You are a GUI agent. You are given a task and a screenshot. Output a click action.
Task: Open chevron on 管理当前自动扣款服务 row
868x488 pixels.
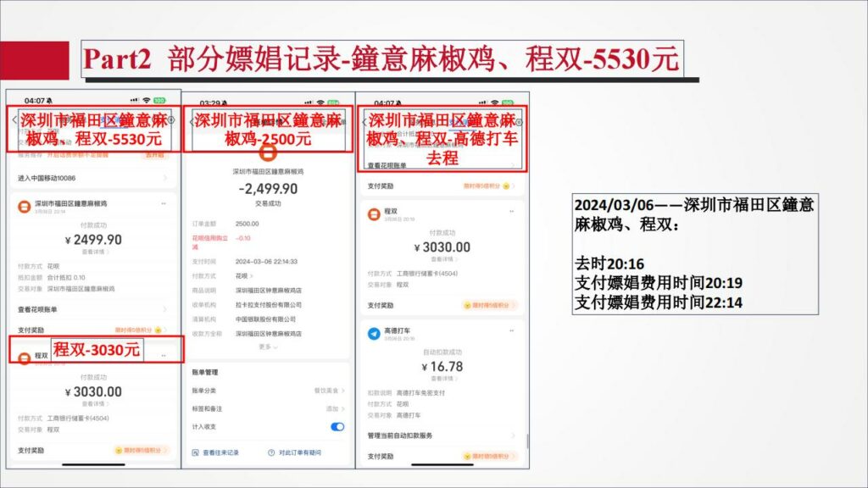(513, 436)
